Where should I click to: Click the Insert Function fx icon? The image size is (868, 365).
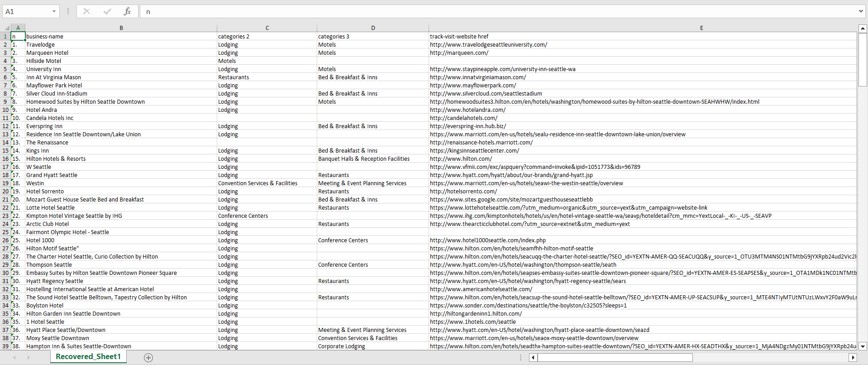coord(127,11)
